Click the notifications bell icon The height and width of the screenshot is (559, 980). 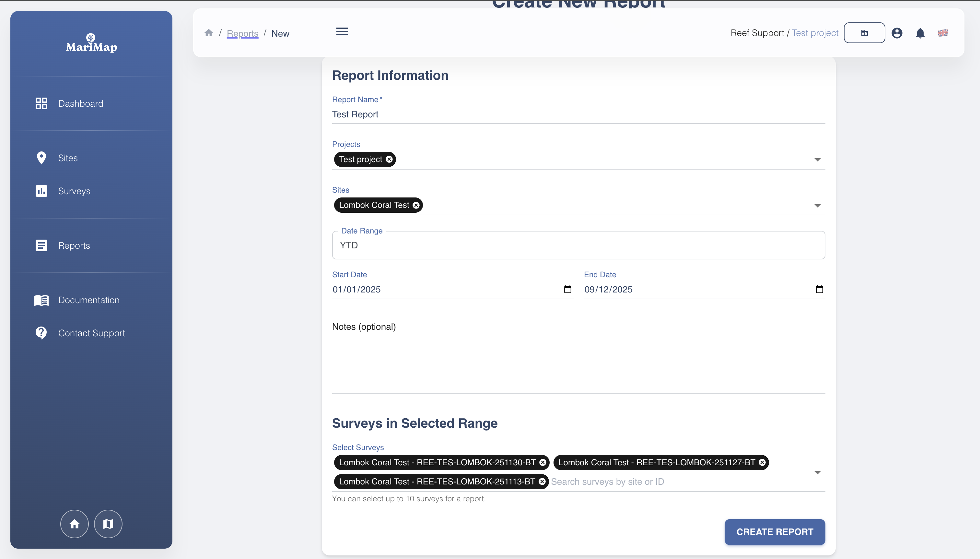click(x=920, y=33)
